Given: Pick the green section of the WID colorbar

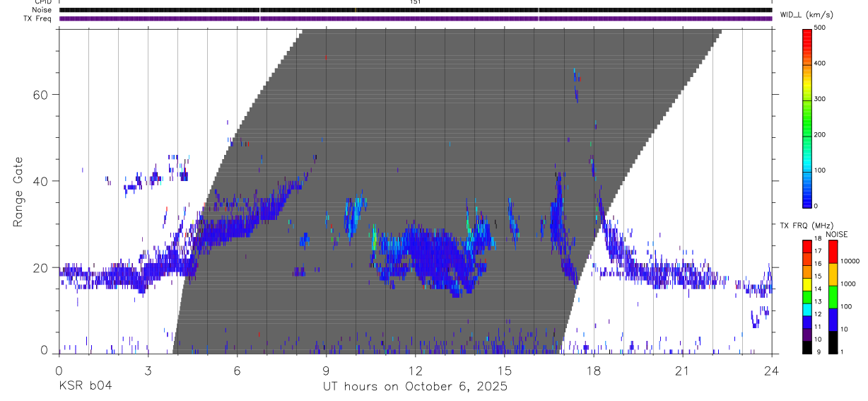Looking at the screenshot, I should pyautogui.click(x=807, y=117).
